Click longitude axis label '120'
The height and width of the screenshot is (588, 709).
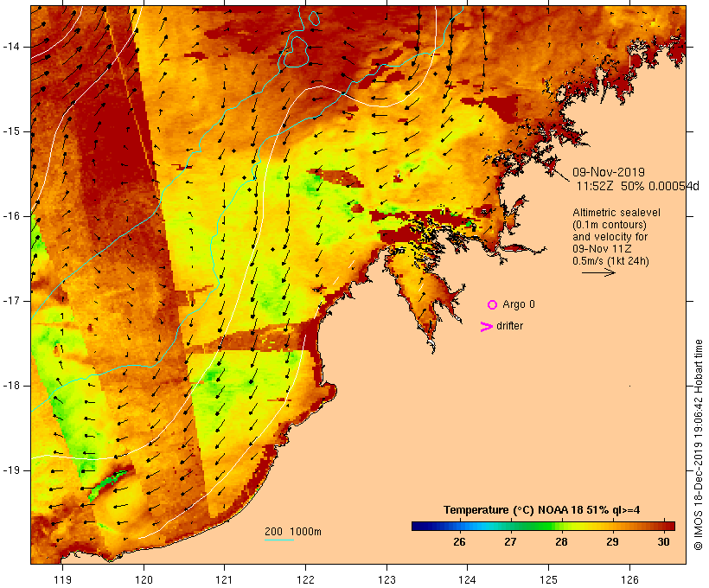[x=144, y=579]
